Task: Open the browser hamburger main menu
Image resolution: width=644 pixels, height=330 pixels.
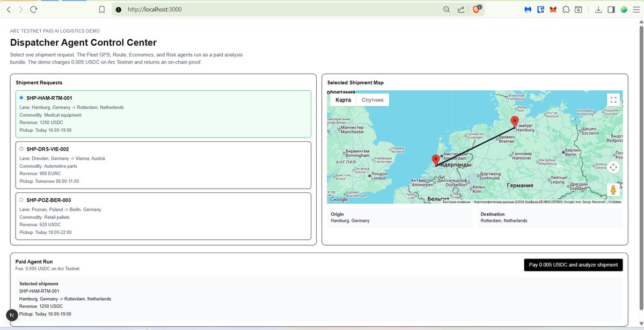Action: pos(636,9)
